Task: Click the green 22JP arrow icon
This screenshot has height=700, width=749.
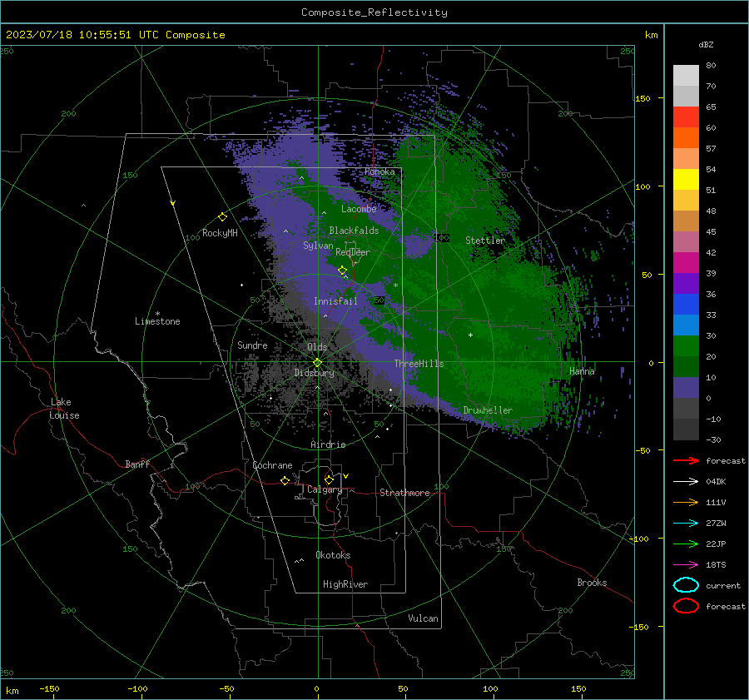Action: pyautogui.click(x=686, y=544)
